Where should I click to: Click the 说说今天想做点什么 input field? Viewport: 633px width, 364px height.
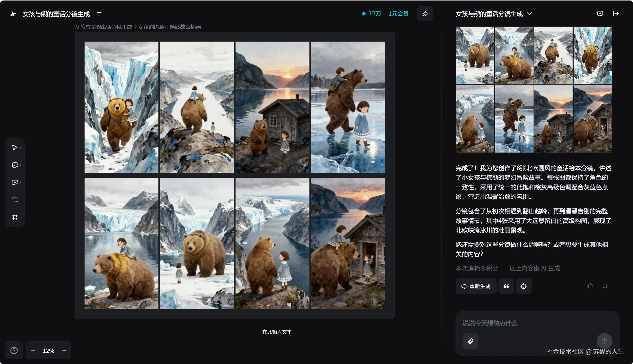[525, 323]
